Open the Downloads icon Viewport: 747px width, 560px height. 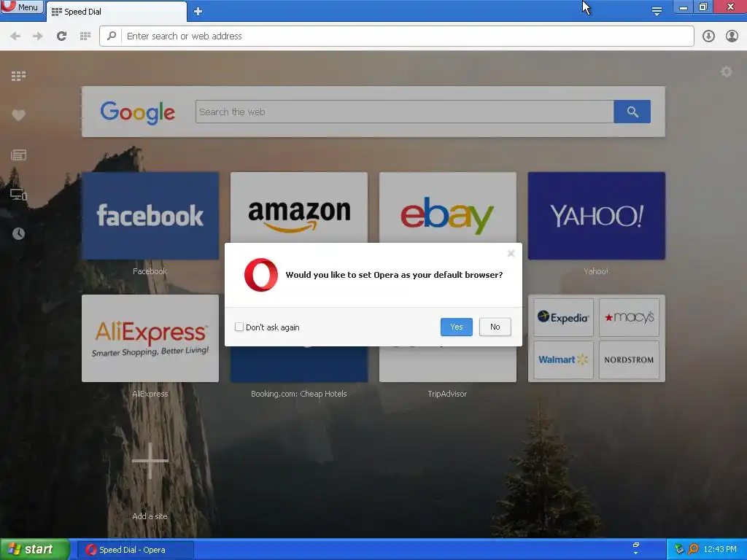[708, 36]
